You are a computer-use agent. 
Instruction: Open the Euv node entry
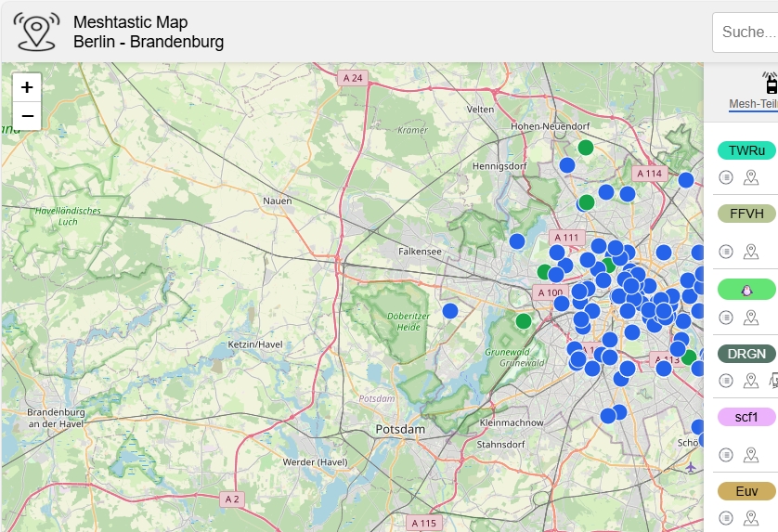(747, 491)
